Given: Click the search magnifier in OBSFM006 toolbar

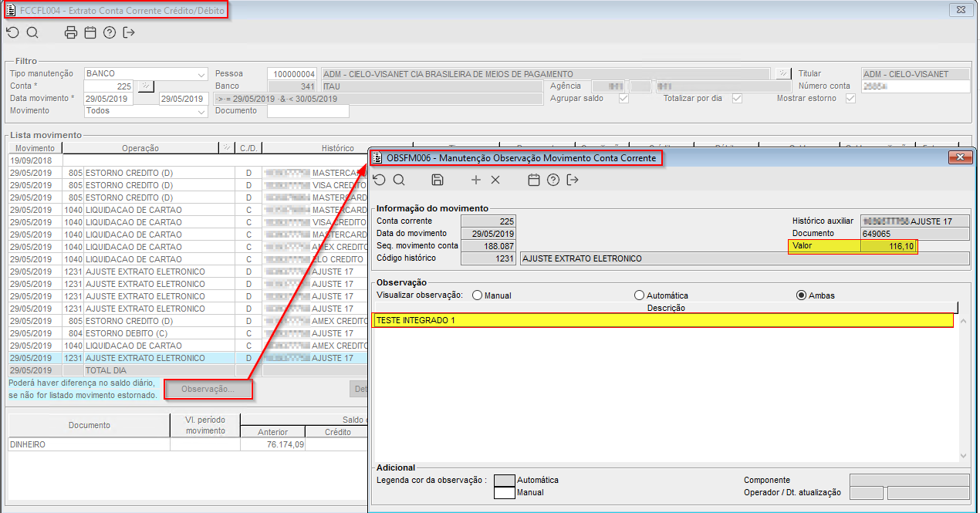Looking at the screenshot, I should point(399,180).
